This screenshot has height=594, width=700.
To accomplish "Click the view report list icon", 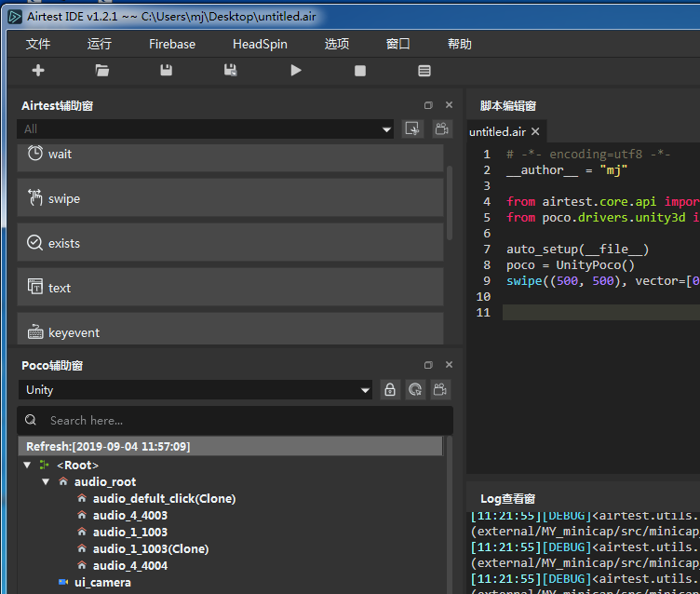I will [424, 71].
